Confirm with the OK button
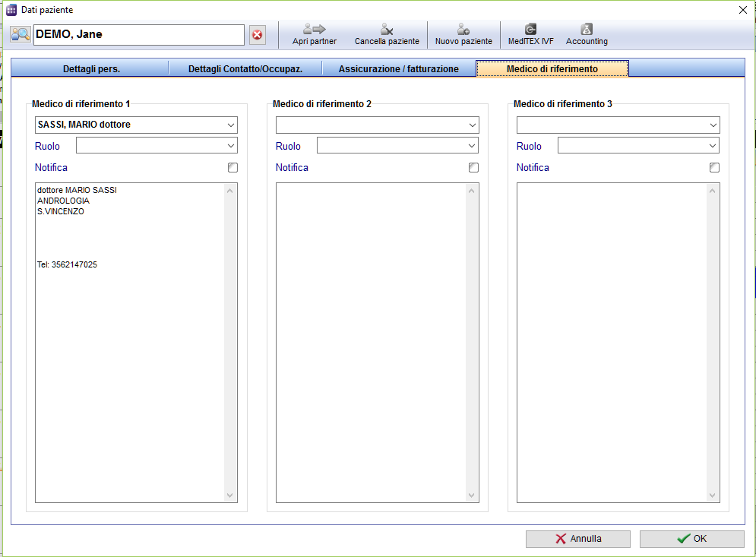The width and height of the screenshot is (756, 557). [x=691, y=539]
